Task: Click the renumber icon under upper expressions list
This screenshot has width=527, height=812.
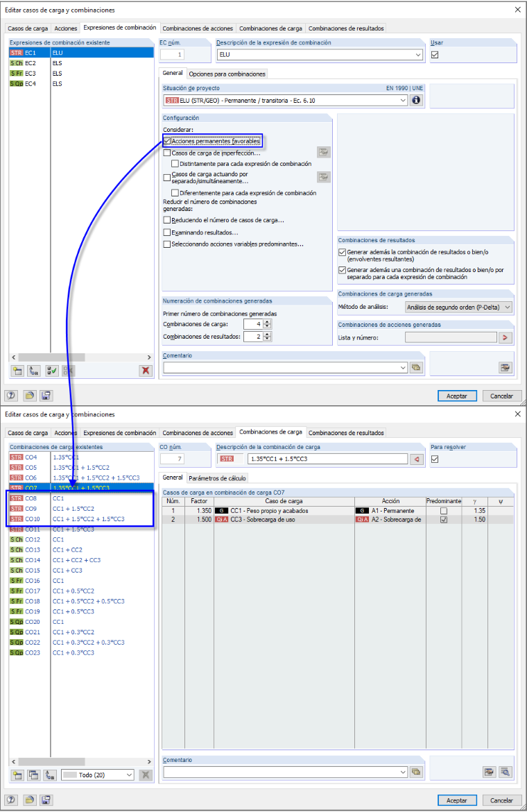Action: point(34,371)
